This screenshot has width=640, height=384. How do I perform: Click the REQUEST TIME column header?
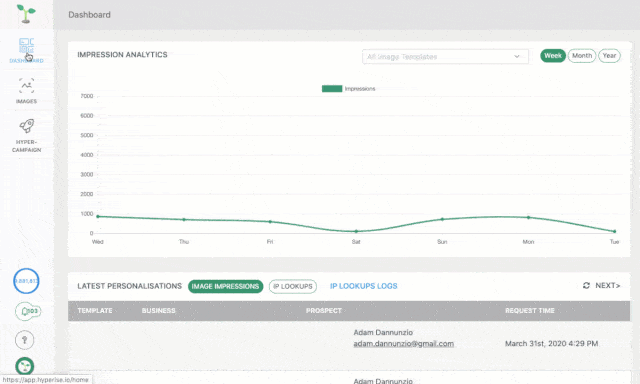pos(530,311)
